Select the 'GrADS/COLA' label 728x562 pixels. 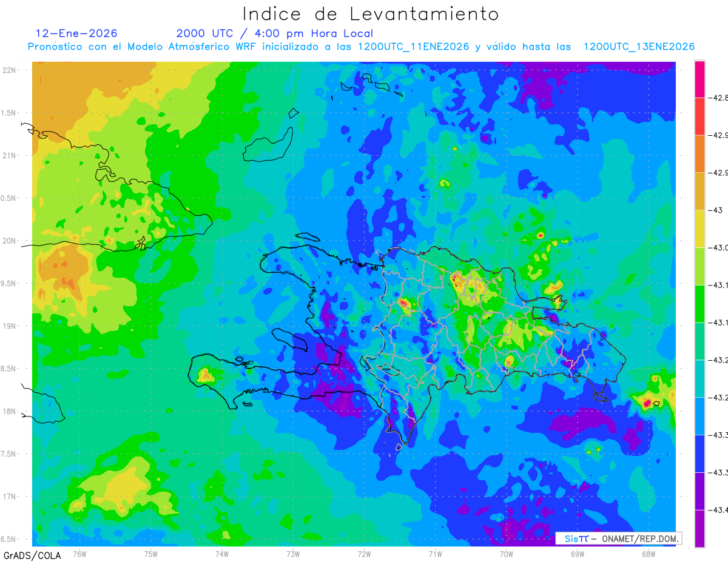[x=32, y=555]
